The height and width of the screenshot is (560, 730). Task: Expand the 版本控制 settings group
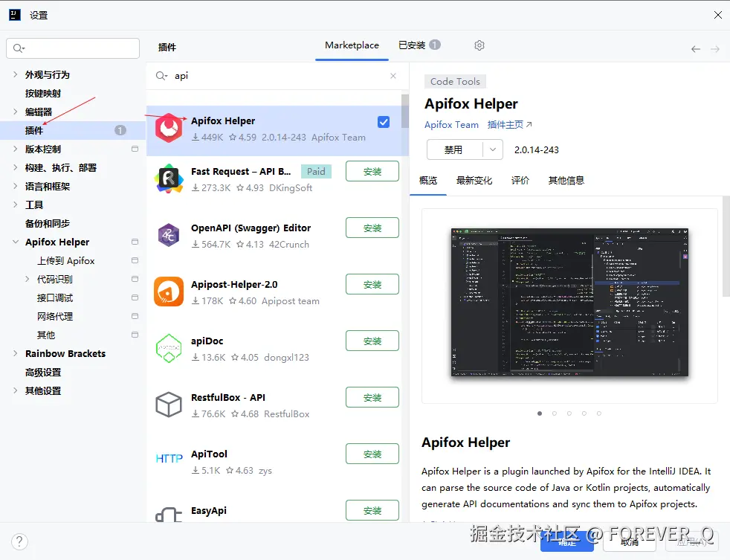pyautogui.click(x=16, y=149)
